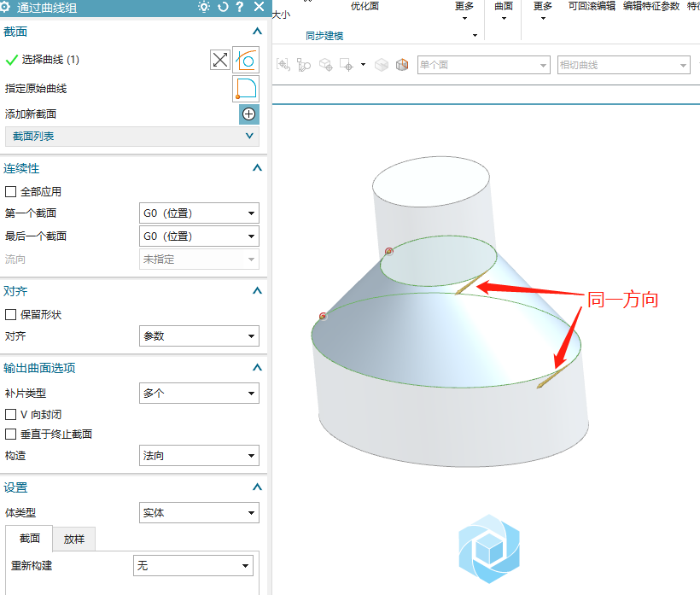
Task: Open the 第一个截面 continuity dropdown
Action: pos(199,213)
